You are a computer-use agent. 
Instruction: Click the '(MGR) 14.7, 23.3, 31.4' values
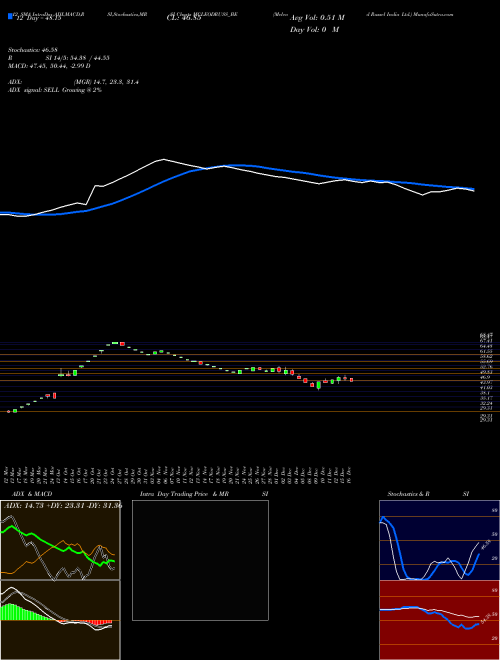pos(106,82)
